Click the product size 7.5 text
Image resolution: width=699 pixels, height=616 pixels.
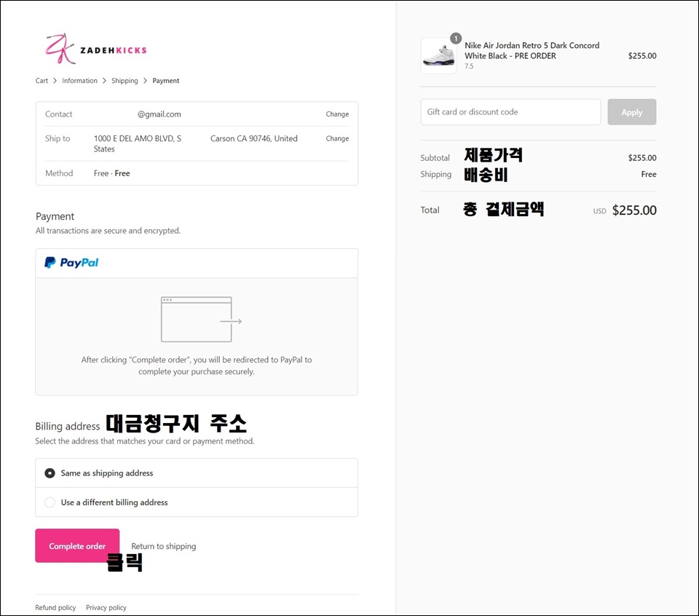tap(469, 66)
